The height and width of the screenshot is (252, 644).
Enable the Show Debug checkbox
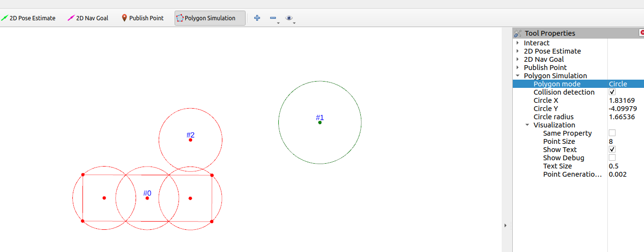click(x=612, y=158)
